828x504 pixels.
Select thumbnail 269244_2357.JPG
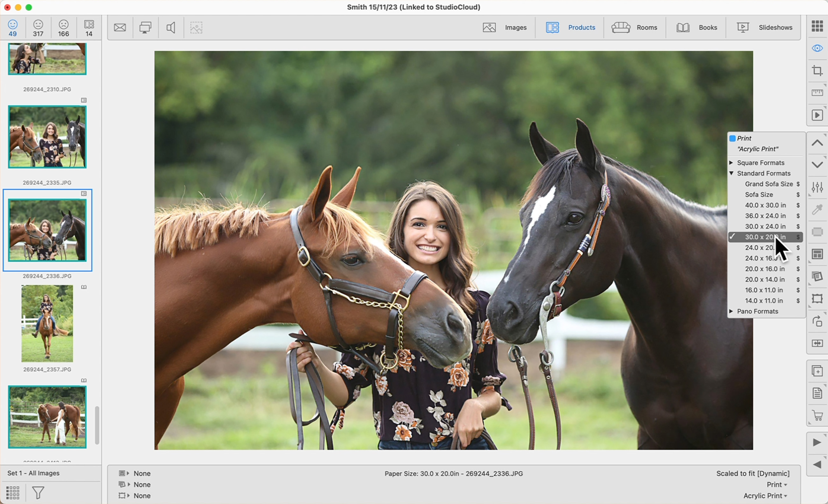point(47,323)
